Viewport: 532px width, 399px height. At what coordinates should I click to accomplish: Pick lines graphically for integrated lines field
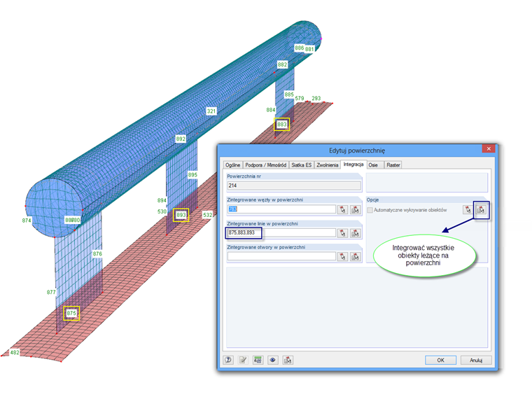(342, 233)
